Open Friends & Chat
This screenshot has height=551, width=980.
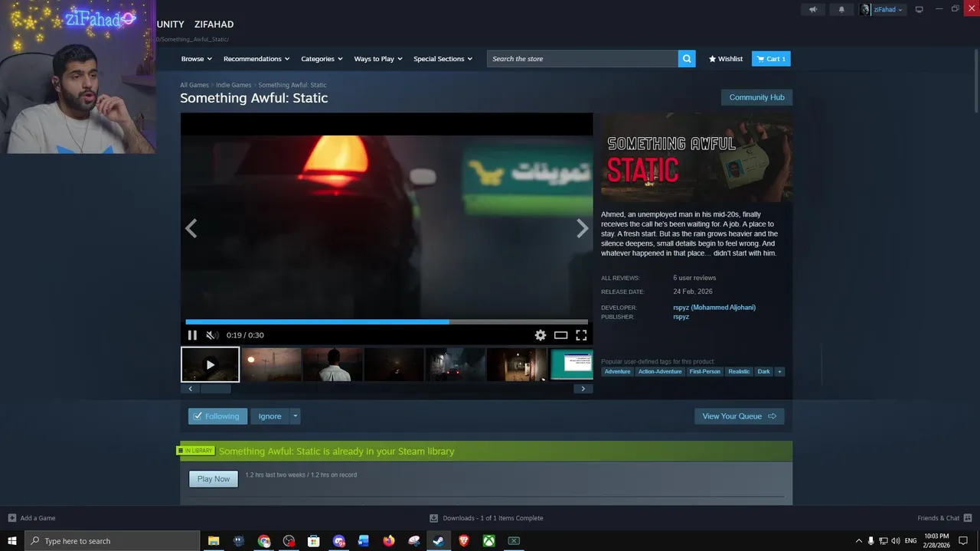[x=944, y=518]
